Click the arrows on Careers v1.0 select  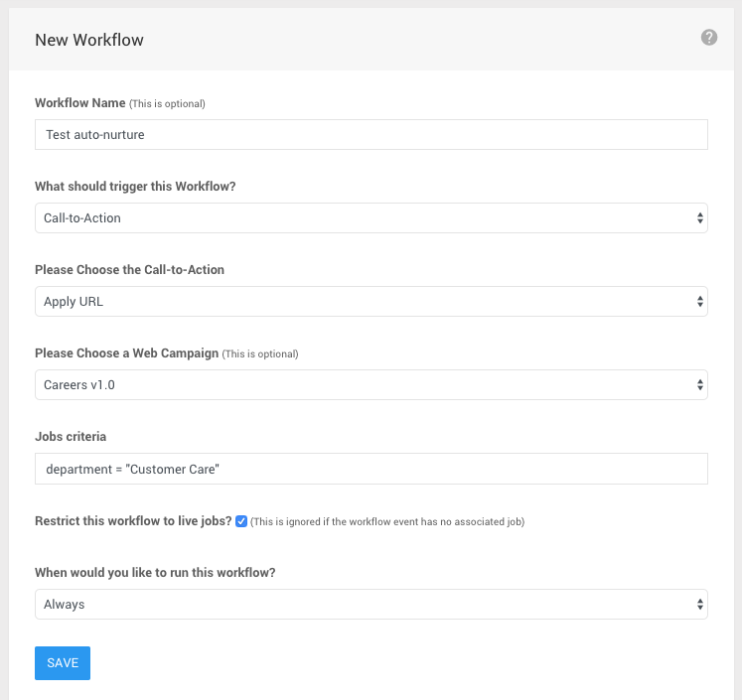[700, 385]
